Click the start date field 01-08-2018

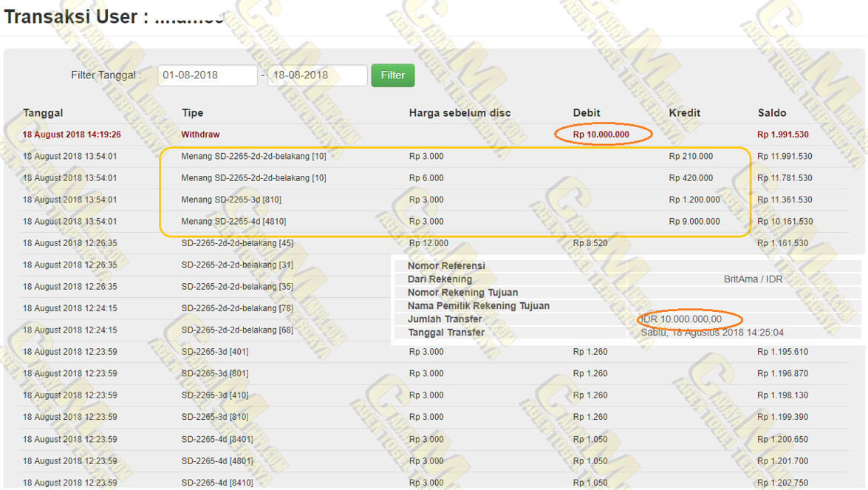208,75
